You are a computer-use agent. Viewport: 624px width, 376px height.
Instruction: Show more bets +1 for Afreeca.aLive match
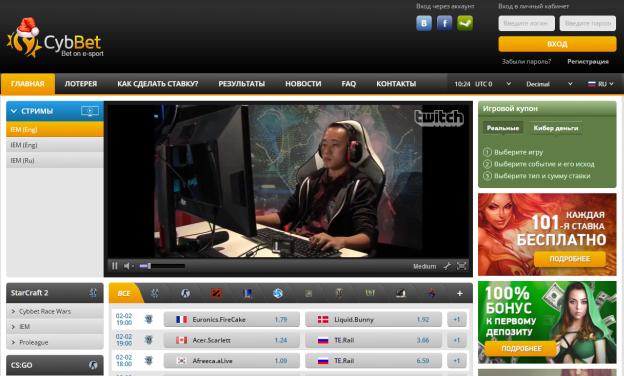pyautogui.click(x=456, y=361)
